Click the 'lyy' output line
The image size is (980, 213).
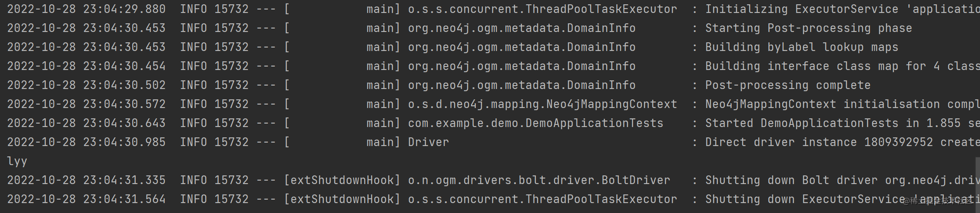tap(17, 162)
